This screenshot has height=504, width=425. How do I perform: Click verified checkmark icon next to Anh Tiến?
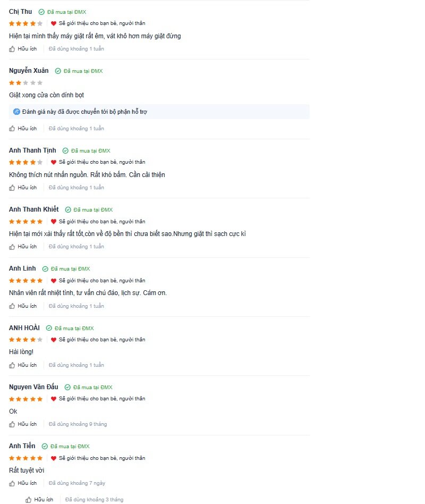[45, 447]
